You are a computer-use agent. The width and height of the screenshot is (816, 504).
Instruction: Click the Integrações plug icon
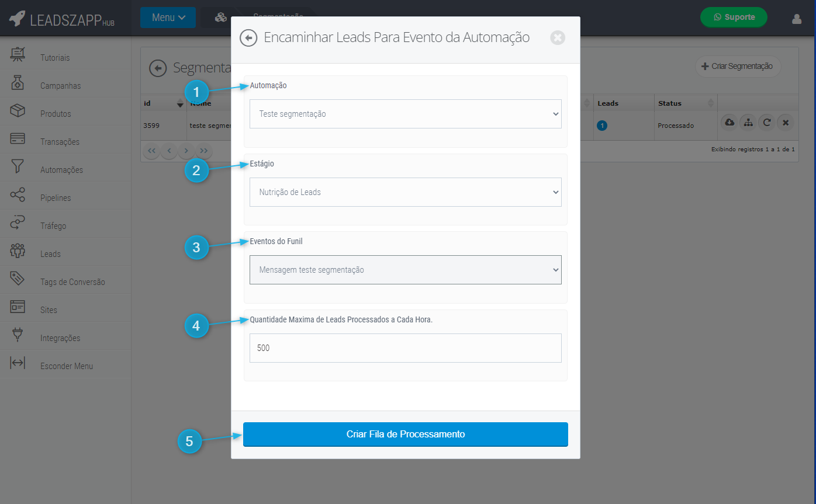[x=18, y=335]
